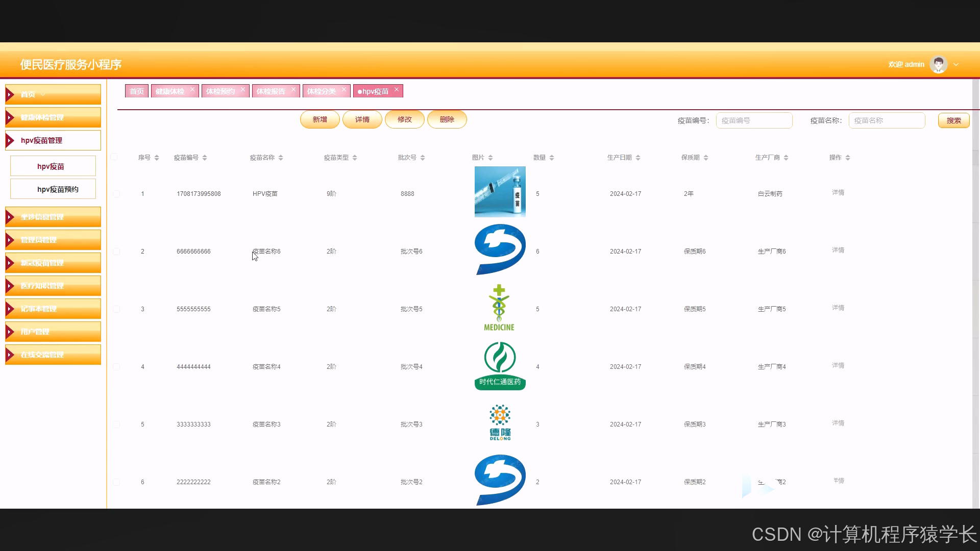Image resolution: width=980 pixels, height=551 pixels.
Task: Open the blue swirl logo image in row 6
Action: pos(500,480)
